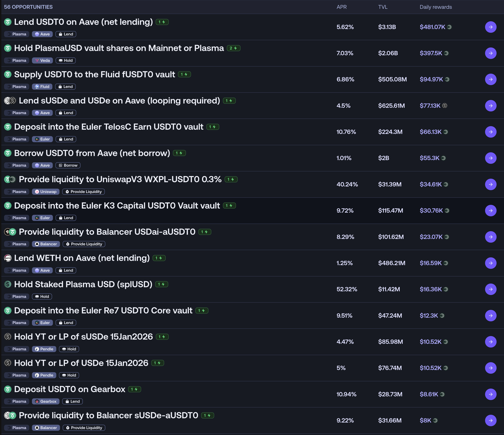
Task: Click the Borrow action tag
Action: [x=68, y=165]
